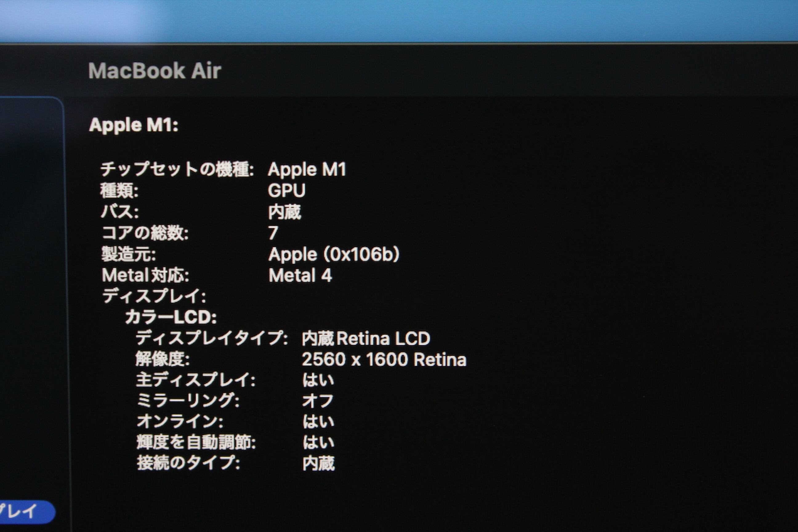This screenshot has width=798, height=532.
Task: Select the ミラーリング オフ value
Action: tap(318, 401)
